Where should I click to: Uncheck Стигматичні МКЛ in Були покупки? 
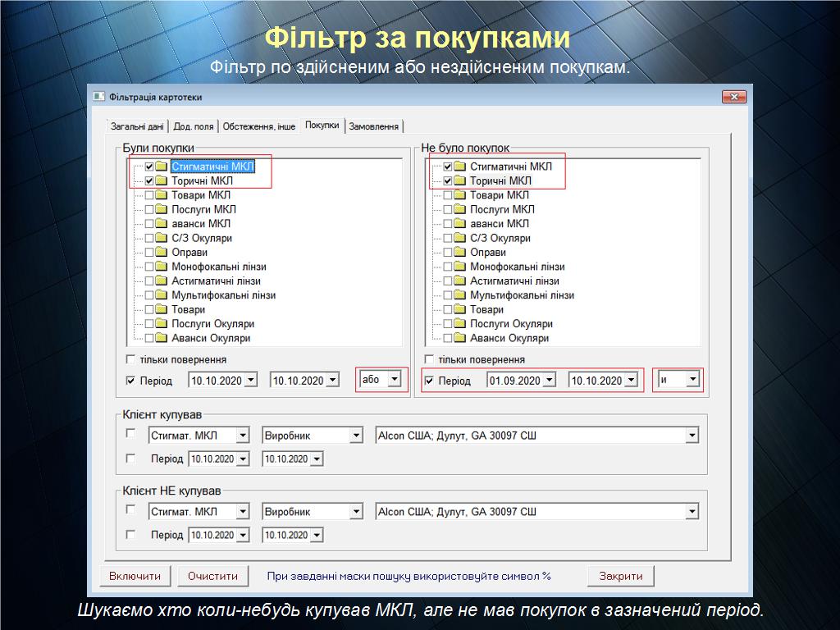[x=149, y=167]
